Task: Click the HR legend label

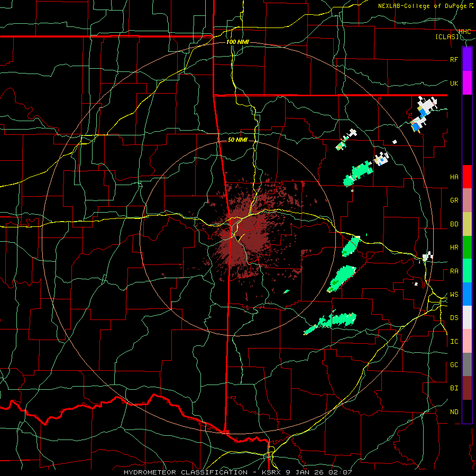Action: pyautogui.click(x=454, y=248)
